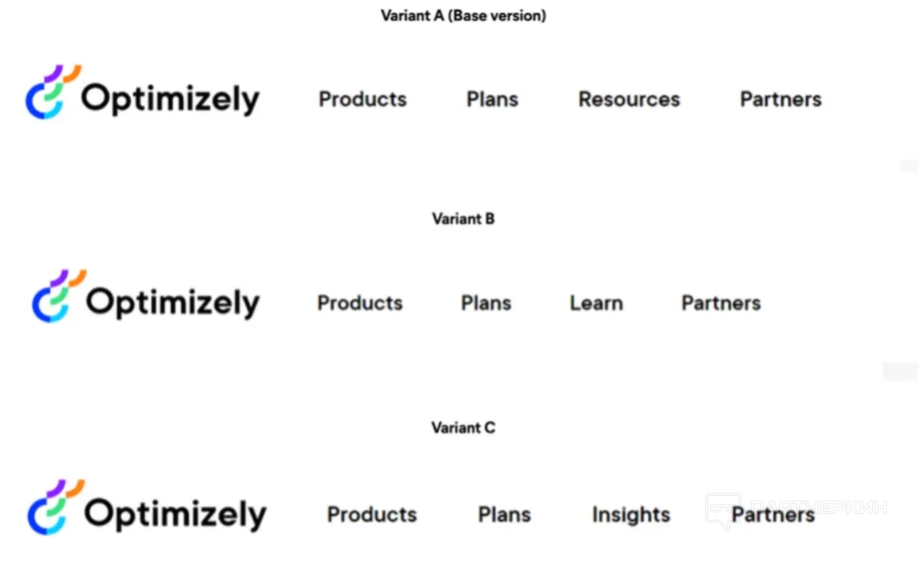The image size is (924, 569).
Task: Select Plans in the Variant B navigation
Action: pos(486,303)
